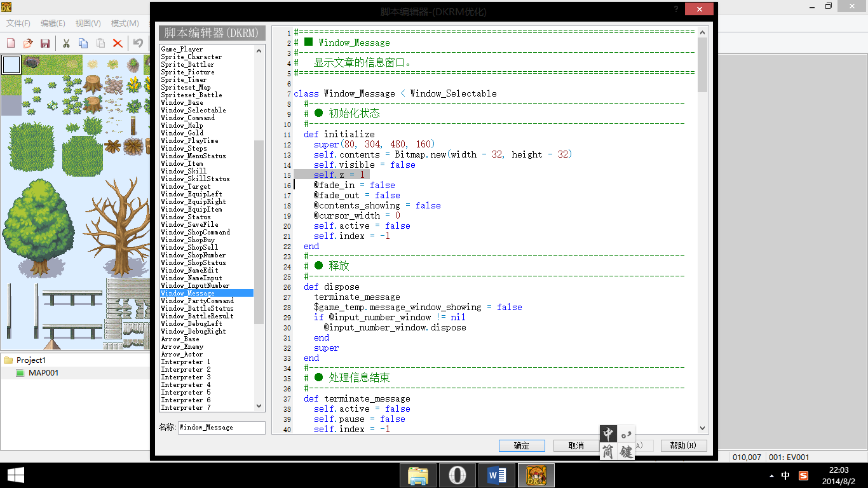Open the 编辑(E) menu

[x=53, y=24]
